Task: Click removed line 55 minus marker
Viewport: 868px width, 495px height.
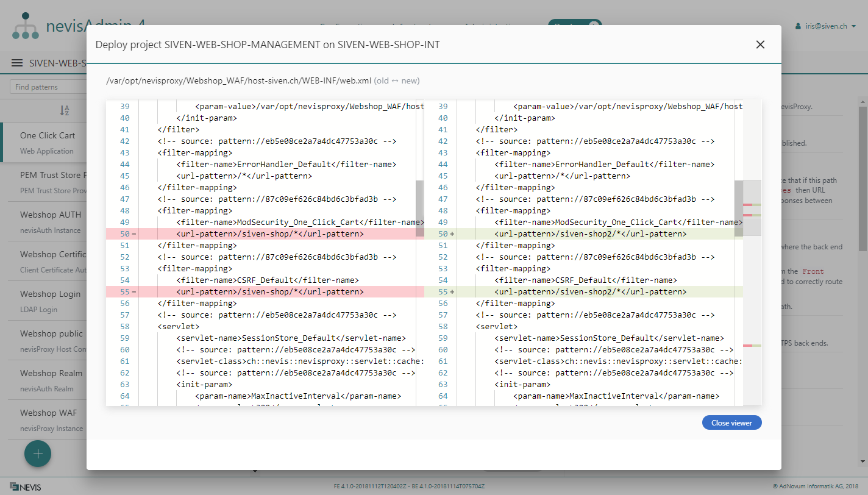Action: (133, 292)
